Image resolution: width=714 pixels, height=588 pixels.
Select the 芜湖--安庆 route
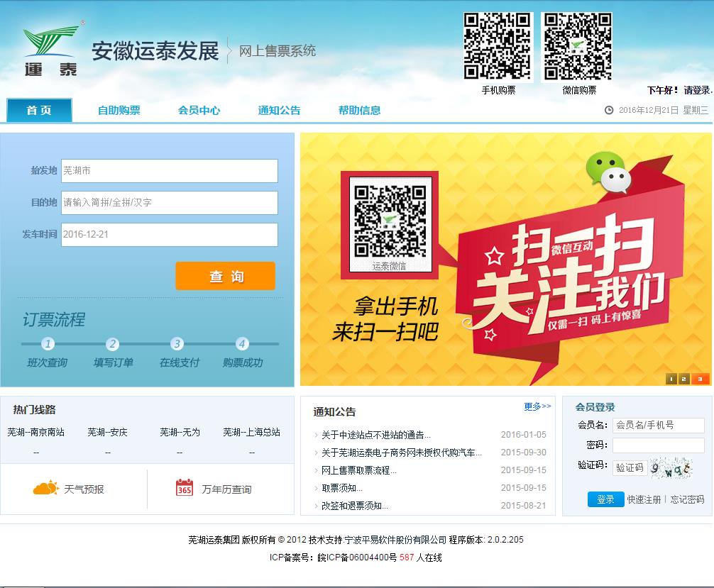point(107,432)
